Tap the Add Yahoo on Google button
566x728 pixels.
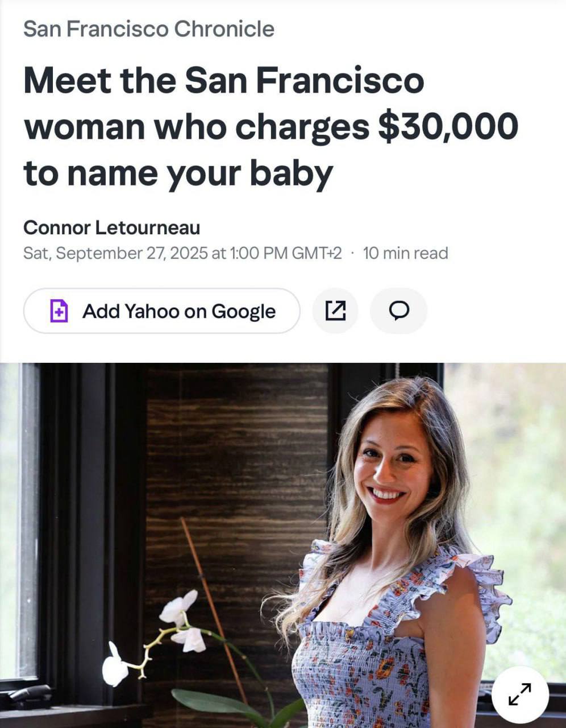click(162, 311)
